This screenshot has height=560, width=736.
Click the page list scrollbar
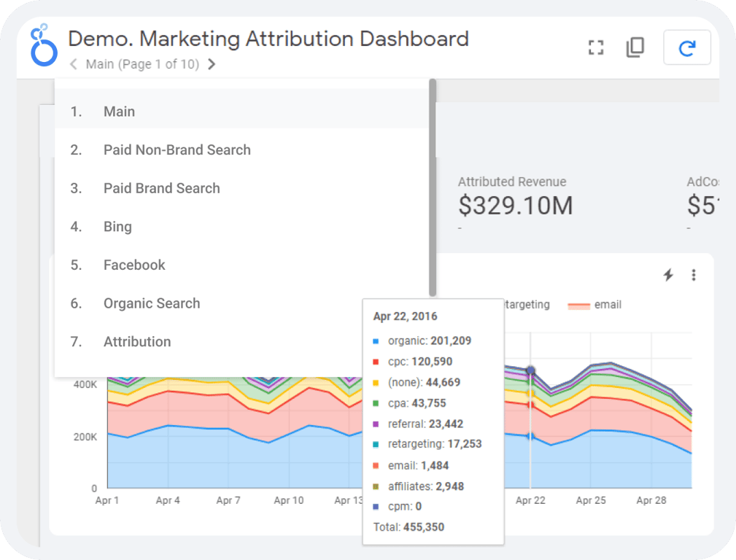(433, 187)
